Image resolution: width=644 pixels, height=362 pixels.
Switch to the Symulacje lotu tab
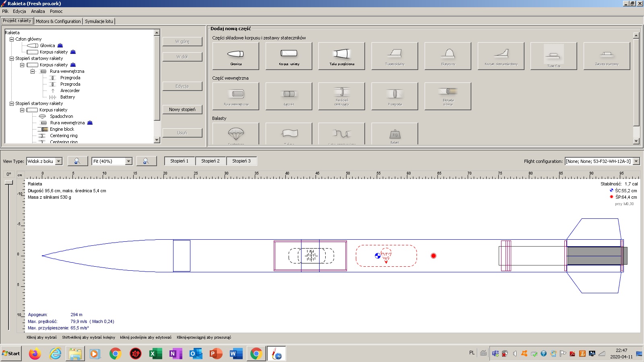click(x=99, y=21)
